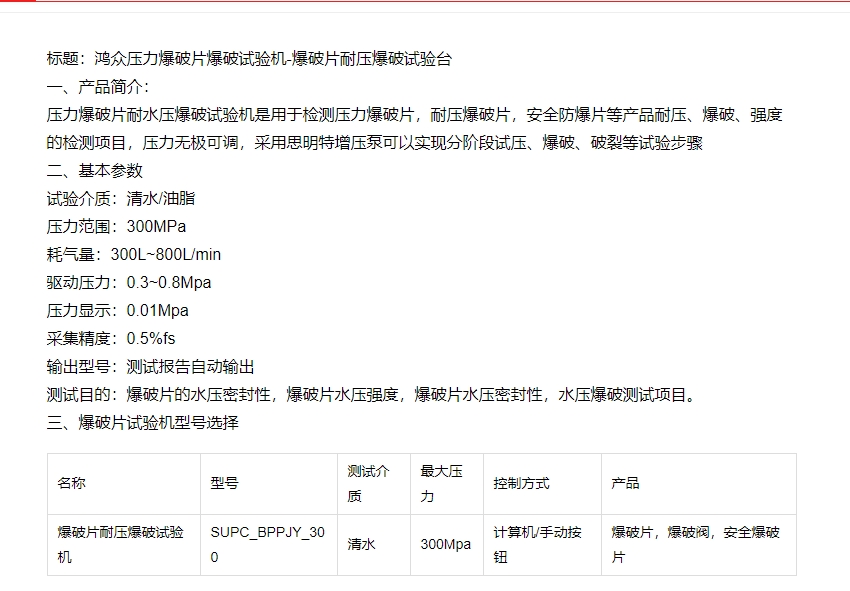Select the heading 二、基本参数
The width and height of the screenshot is (850, 591).
95,171
